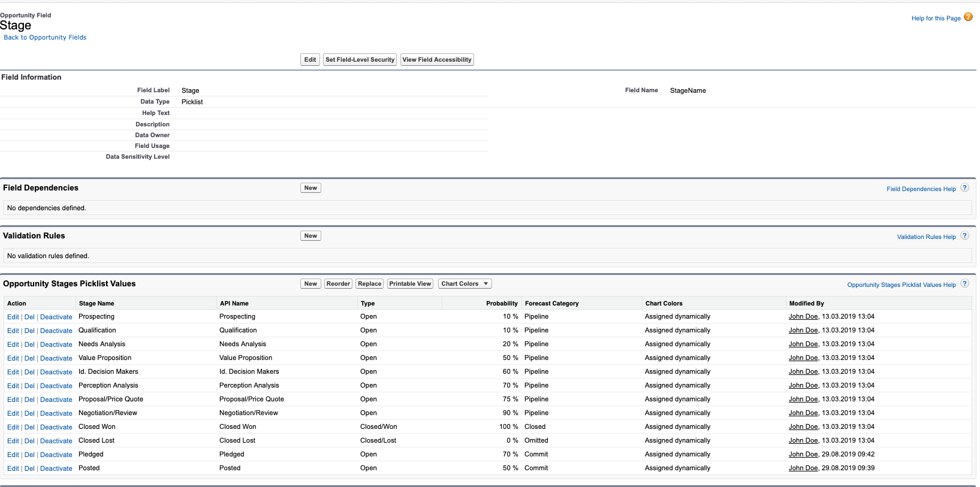The width and height of the screenshot is (980, 487).
Task: Click the Picklist Values help question icon
Action: (x=964, y=283)
